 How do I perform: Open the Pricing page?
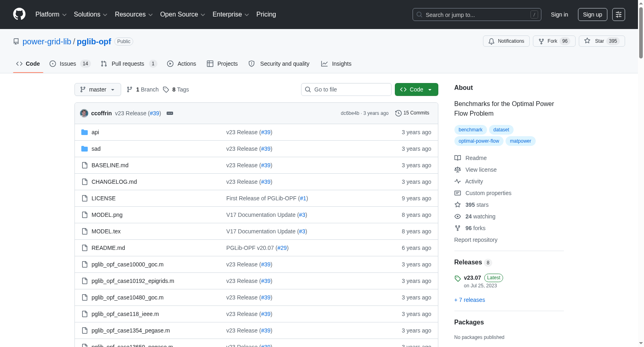[x=266, y=15]
